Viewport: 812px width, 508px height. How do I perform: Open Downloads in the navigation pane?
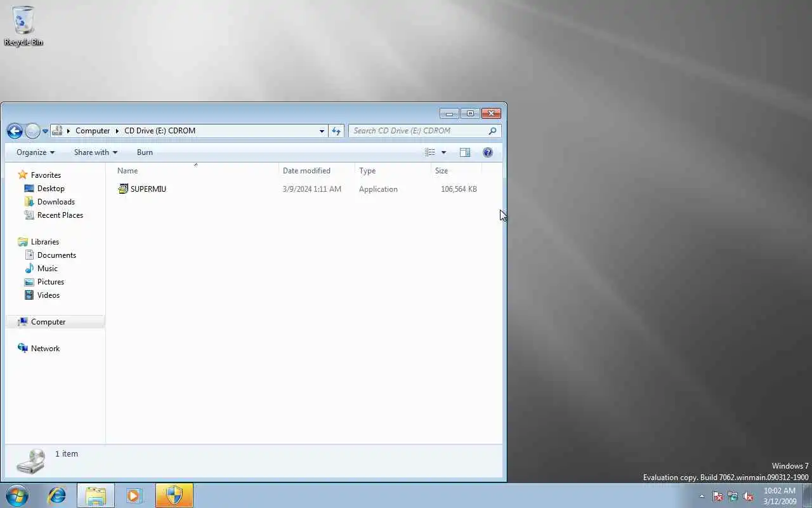point(56,202)
